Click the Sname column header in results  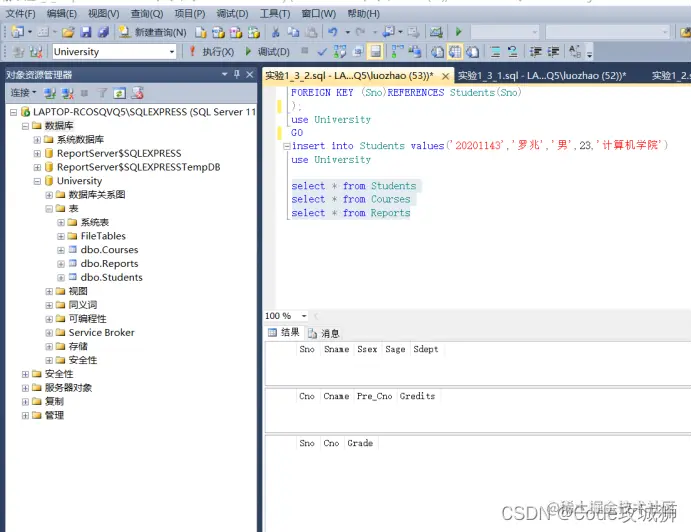336,349
